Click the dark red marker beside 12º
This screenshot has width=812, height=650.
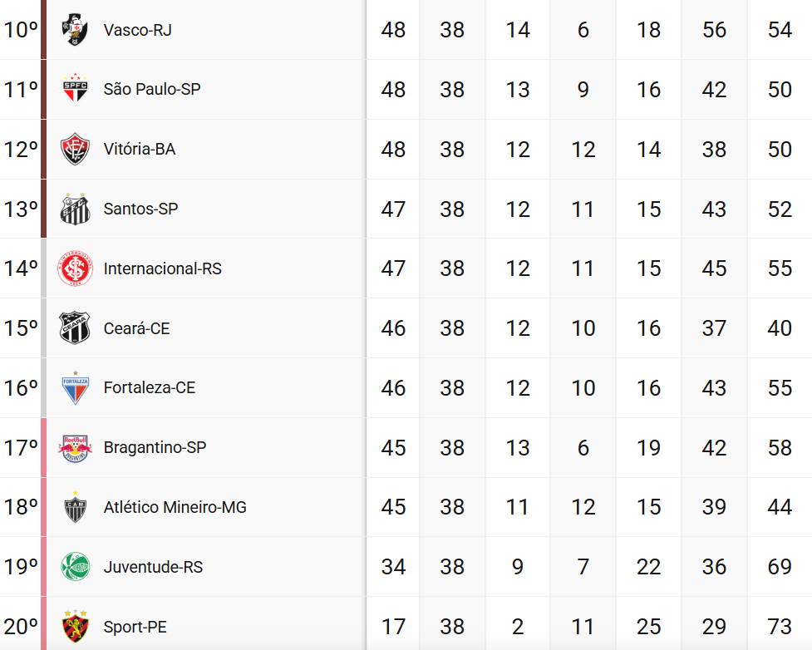point(43,150)
